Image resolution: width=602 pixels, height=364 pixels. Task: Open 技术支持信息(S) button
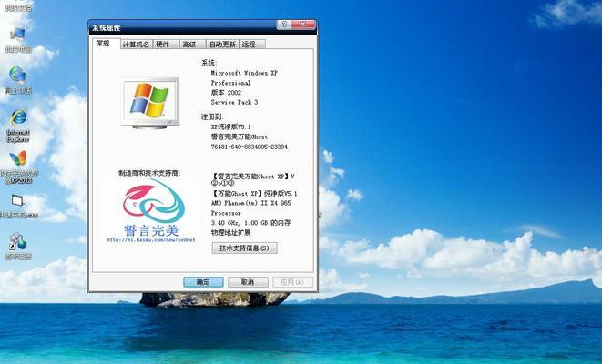[244, 248]
